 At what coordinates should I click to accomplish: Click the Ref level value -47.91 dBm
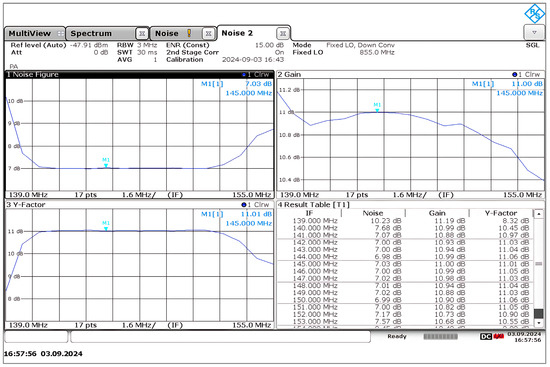click(x=89, y=45)
